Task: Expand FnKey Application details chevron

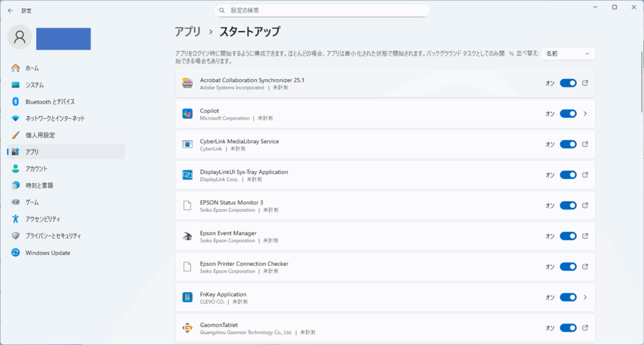Action: click(x=585, y=297)
